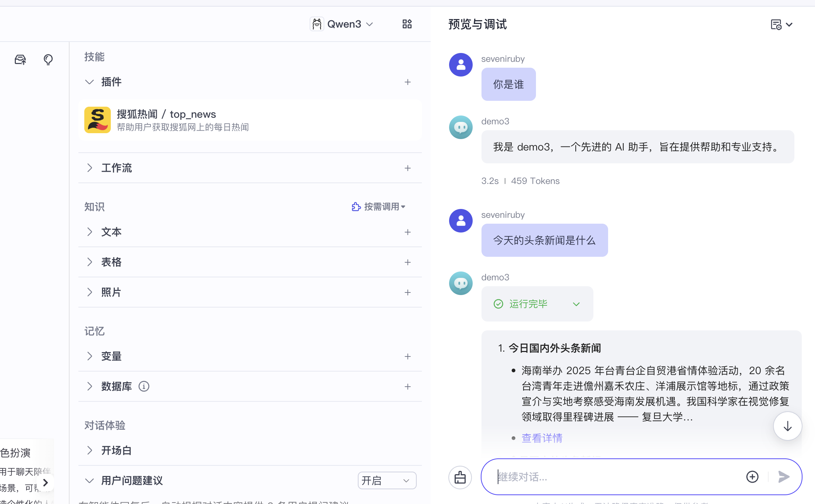Change 用户问题建议 setting from 开启 dropdown
815x504 pixels.
tap(387, 480)
